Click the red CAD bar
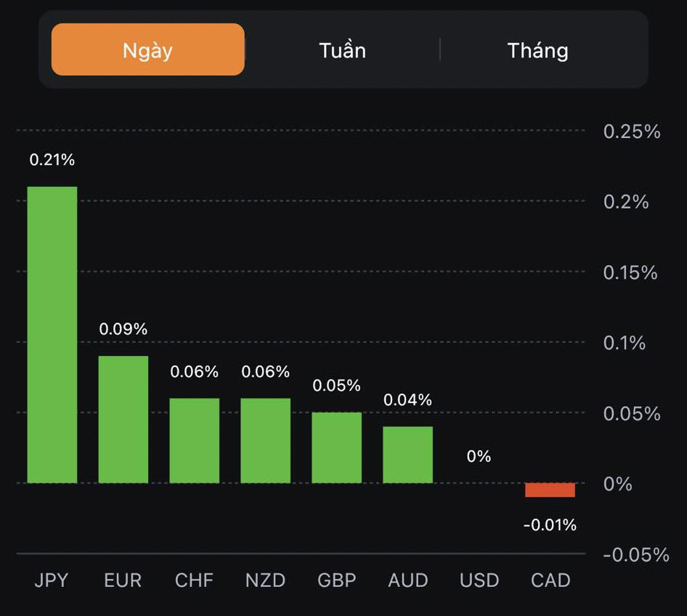687x616 pixels. tap(550, 490)
